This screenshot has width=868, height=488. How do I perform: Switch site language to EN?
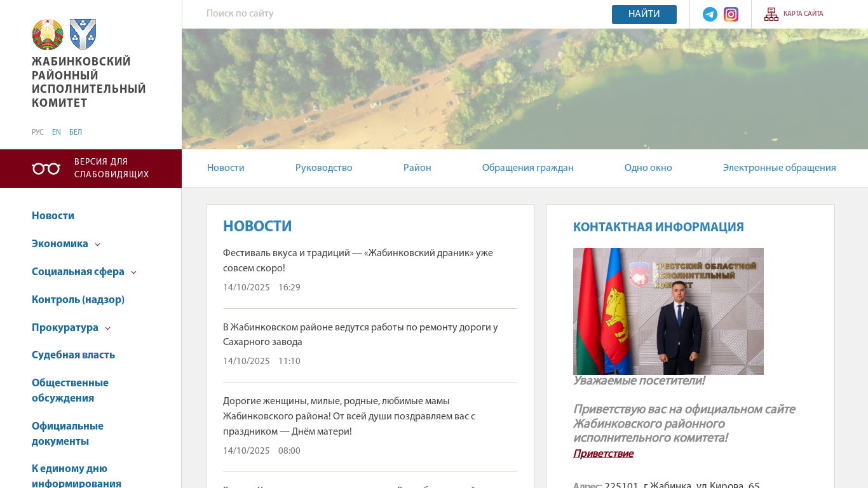[57, 132]
